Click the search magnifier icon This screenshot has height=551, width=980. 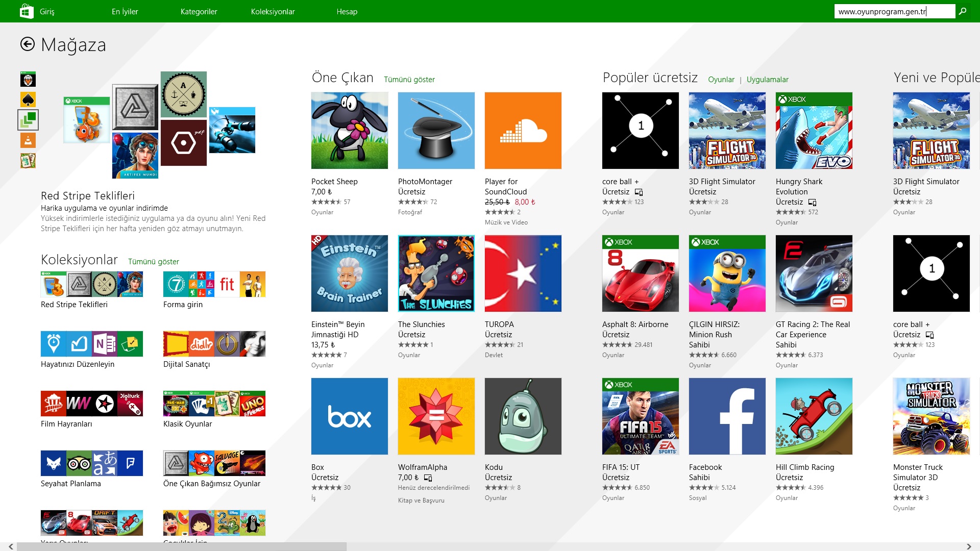pos(963,11)
